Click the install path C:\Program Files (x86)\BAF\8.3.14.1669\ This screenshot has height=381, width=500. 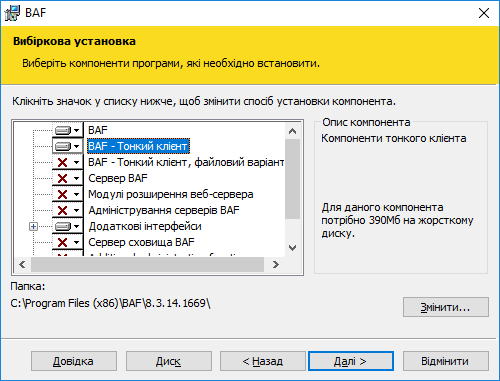point(110,303)
